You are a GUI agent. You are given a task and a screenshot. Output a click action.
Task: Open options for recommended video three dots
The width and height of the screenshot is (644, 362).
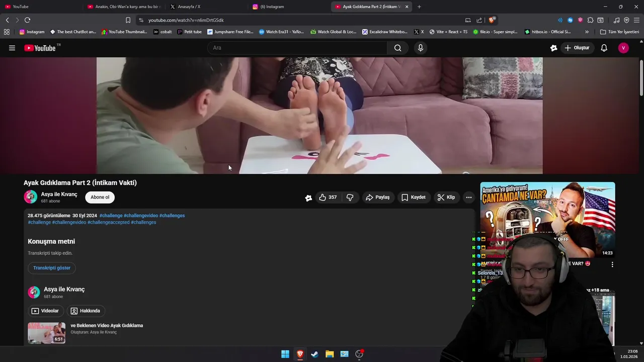point(612,264)
